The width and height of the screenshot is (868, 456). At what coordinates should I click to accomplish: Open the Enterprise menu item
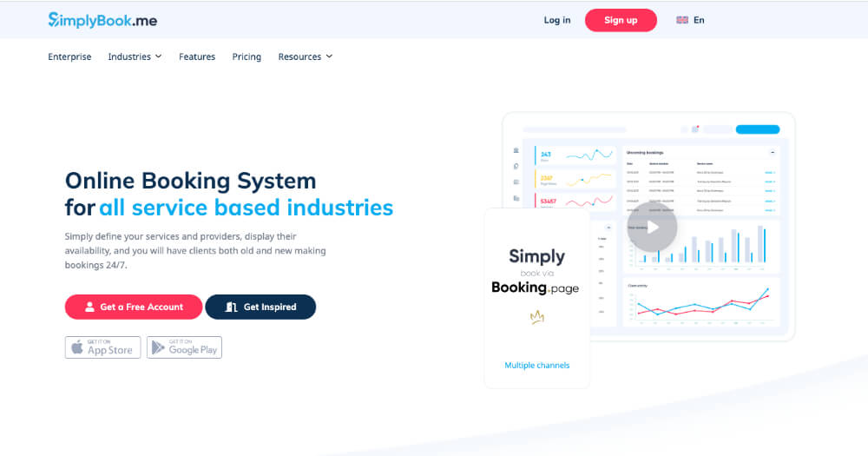pyautogui.click(x=69, y=56)
